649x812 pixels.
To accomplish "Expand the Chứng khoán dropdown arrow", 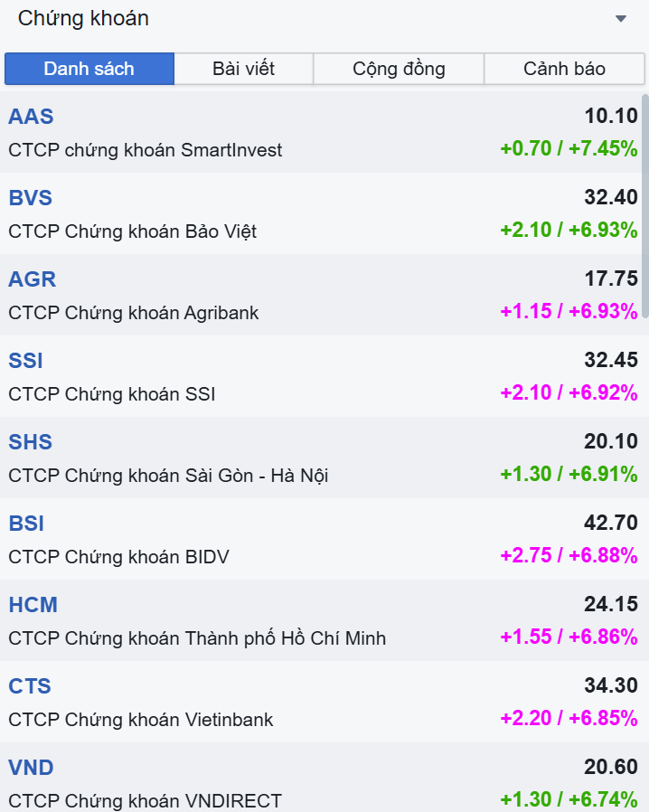I will (x=620, y=19).
